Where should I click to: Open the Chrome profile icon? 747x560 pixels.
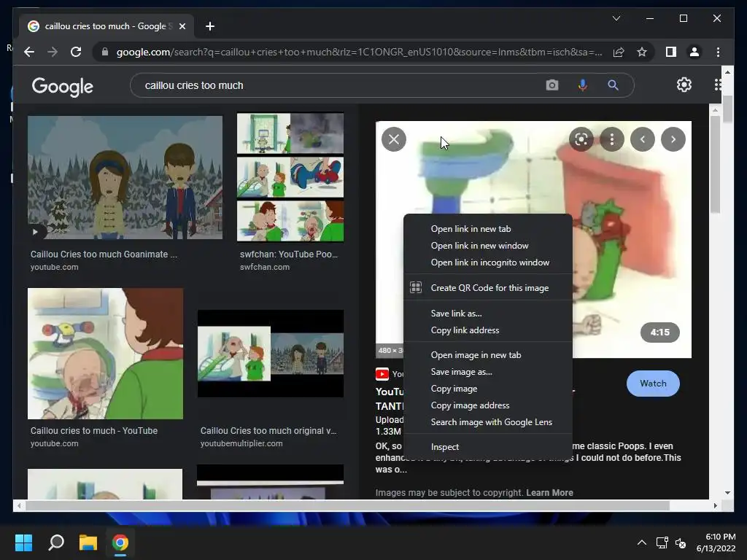694,52
